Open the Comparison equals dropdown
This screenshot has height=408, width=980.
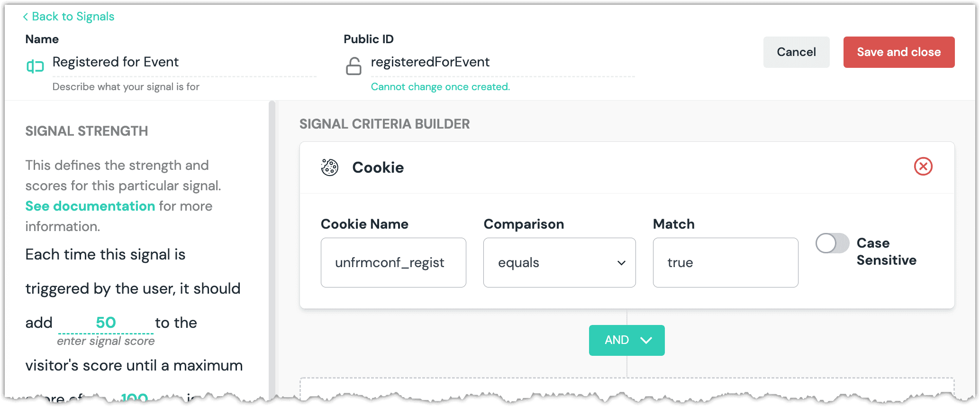click(559, 263)
